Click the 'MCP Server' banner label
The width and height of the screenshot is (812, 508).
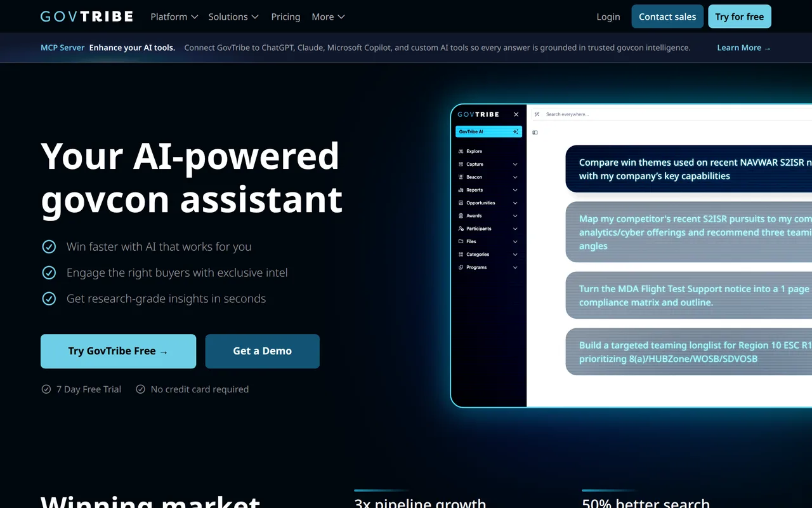[x=63, y=48]
